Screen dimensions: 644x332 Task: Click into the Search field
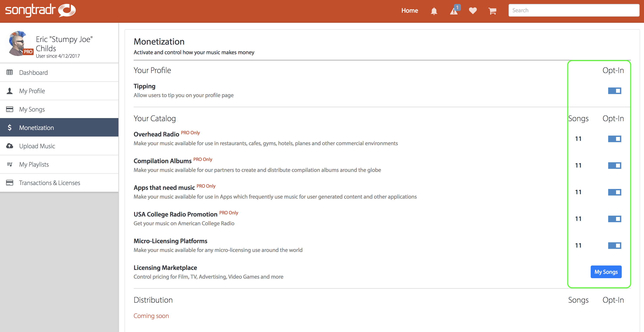tap(574, 10)
